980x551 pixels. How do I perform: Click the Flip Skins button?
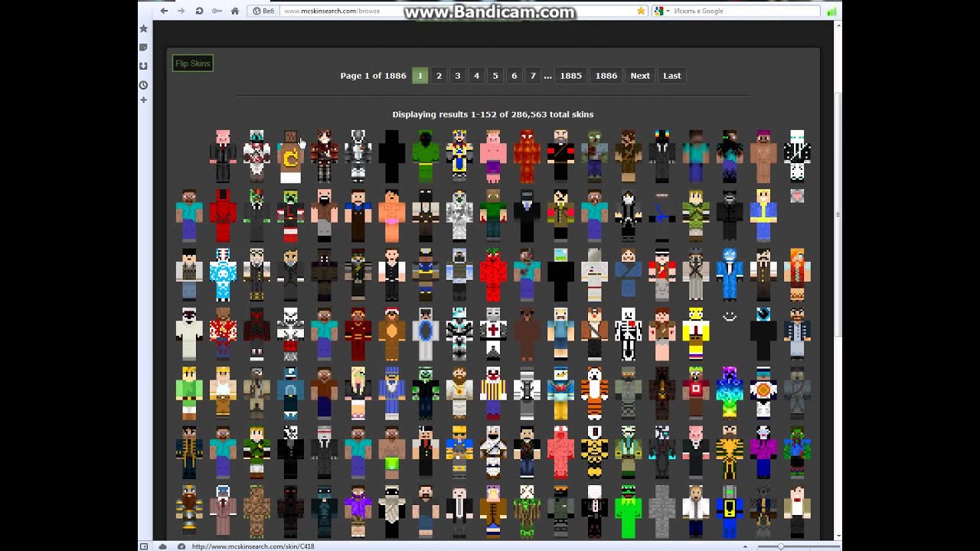tap(192, 64)
